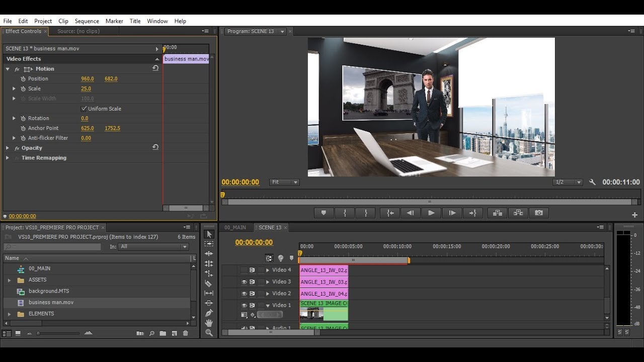
Task: Expand the ASSETS bin
Action: click(x=9, y=280)
